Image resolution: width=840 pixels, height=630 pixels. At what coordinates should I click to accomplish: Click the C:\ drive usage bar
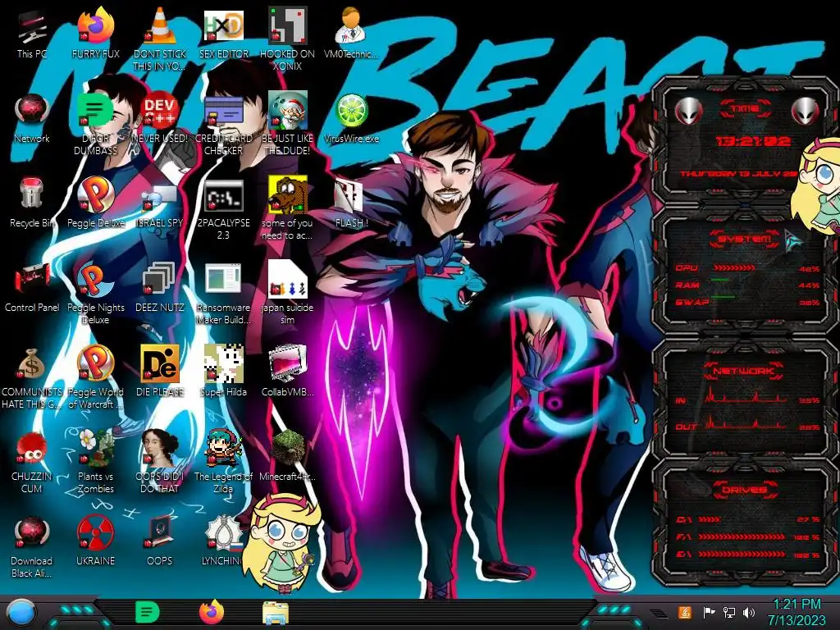(x=710, y=519)
